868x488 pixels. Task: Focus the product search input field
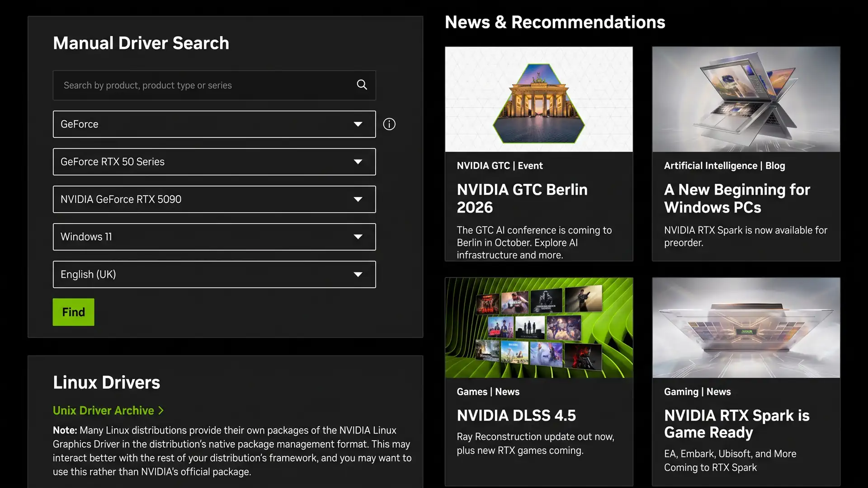pos(214,85)
